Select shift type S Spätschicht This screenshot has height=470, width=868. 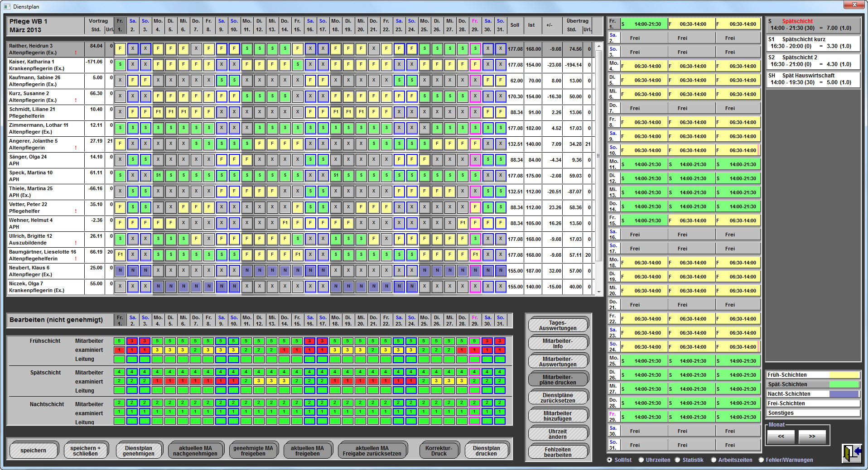pyautogui.click(x=813, y=25)
